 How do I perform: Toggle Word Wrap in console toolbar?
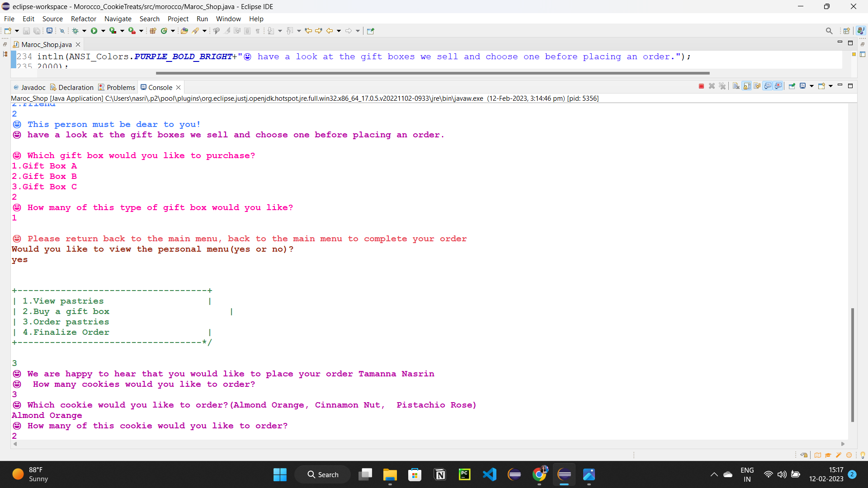pyautogui.click(x=757, y=86)
